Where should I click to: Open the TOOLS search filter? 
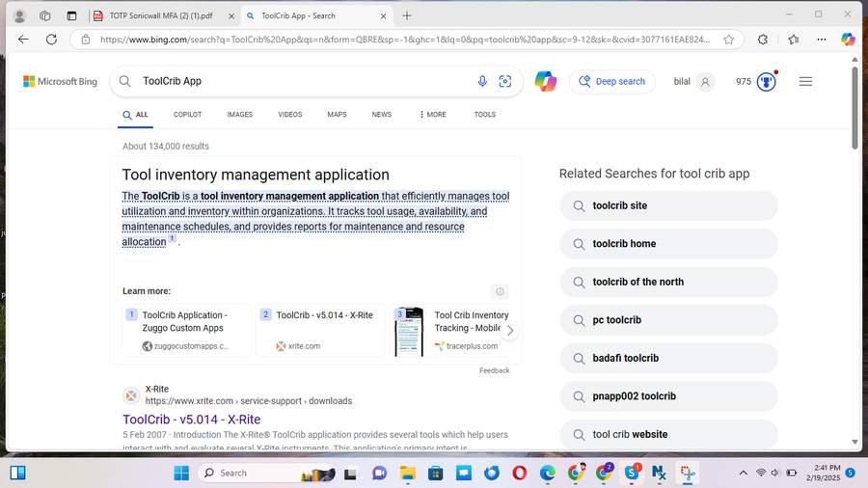pyautogui.click(x=484, y=115)
